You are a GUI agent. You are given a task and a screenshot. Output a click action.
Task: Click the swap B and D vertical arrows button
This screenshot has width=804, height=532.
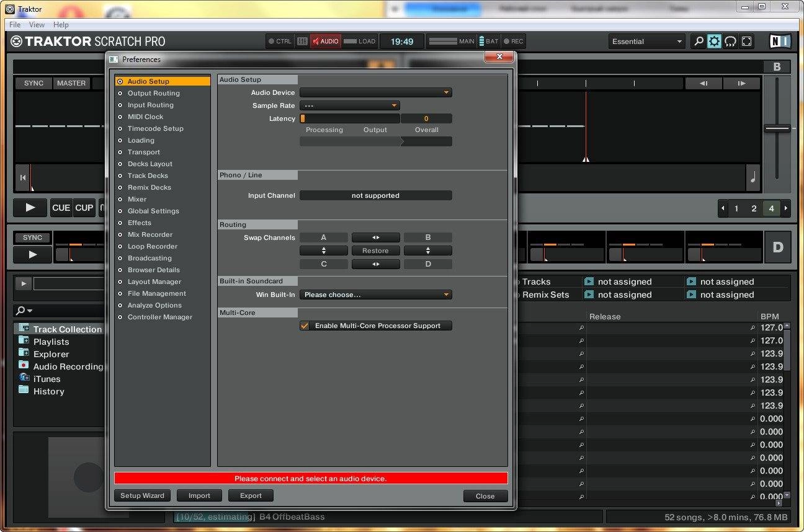pos(428,250)
